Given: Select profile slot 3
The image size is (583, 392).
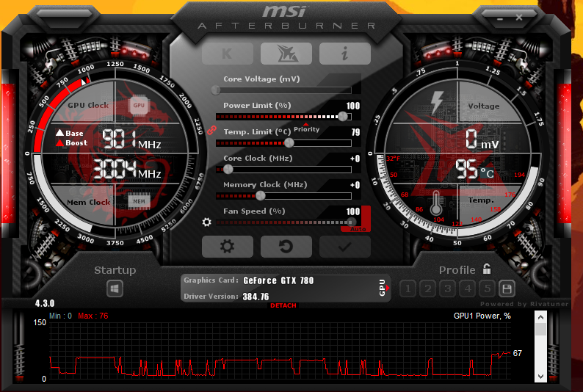Looking at the screenshot, I should [448, 288].
